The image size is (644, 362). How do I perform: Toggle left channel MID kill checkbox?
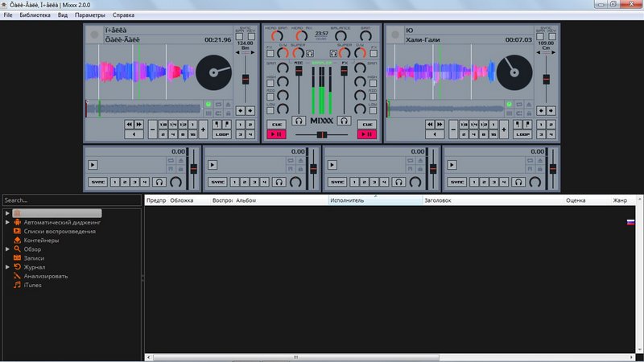pyautogui.click(x=270, y=97)
